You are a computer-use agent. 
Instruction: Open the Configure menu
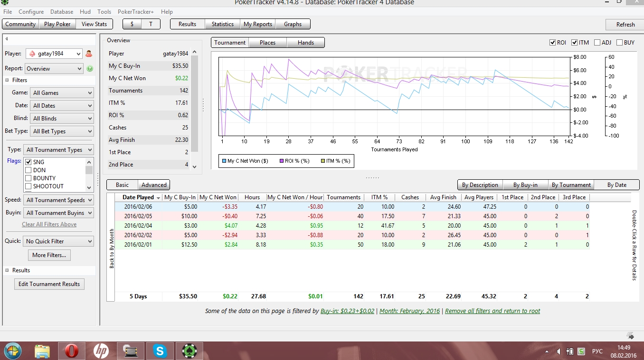[x=31, y=12]
